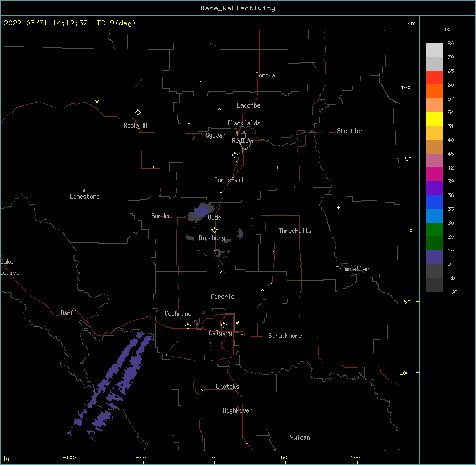Click the yellow marker between Cochrane and Calgary
476x465 pixels.
[188, 326]
